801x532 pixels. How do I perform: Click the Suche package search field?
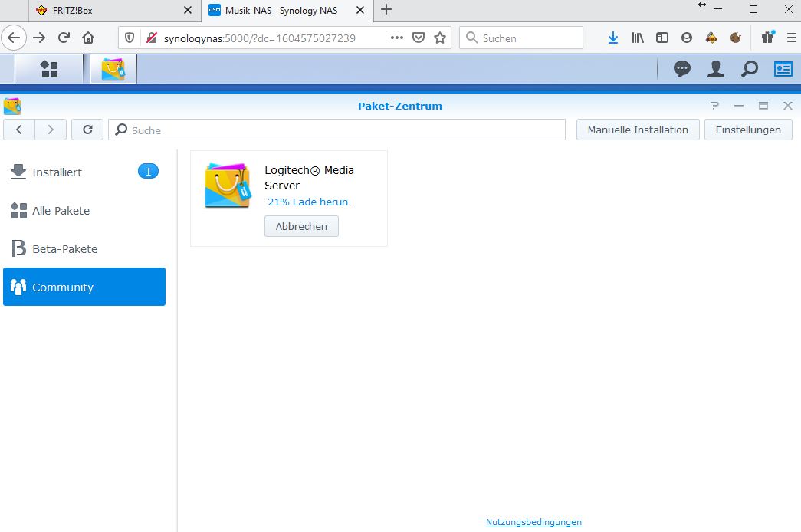coord(336,130)
